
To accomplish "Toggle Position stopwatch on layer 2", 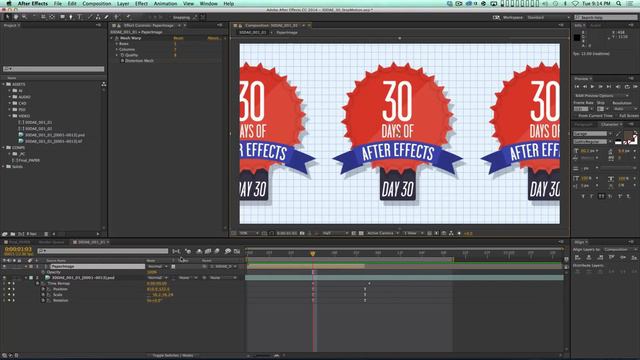I will coord(43,289).
